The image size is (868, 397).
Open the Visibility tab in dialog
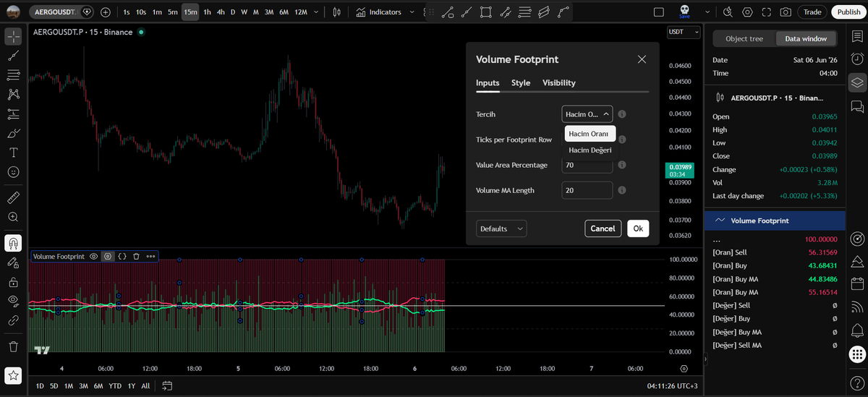coord(559,82)
